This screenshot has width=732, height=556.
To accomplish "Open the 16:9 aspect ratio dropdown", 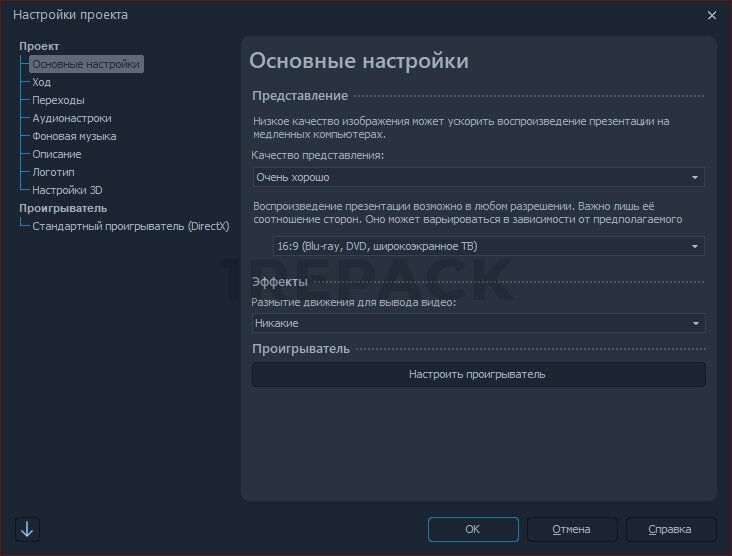I will tap(488, 246).
